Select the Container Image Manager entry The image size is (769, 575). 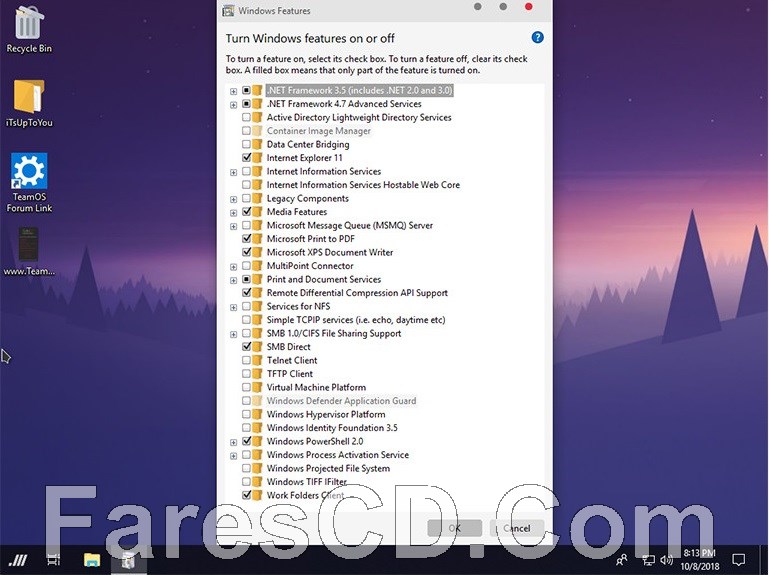coord(319,131)
